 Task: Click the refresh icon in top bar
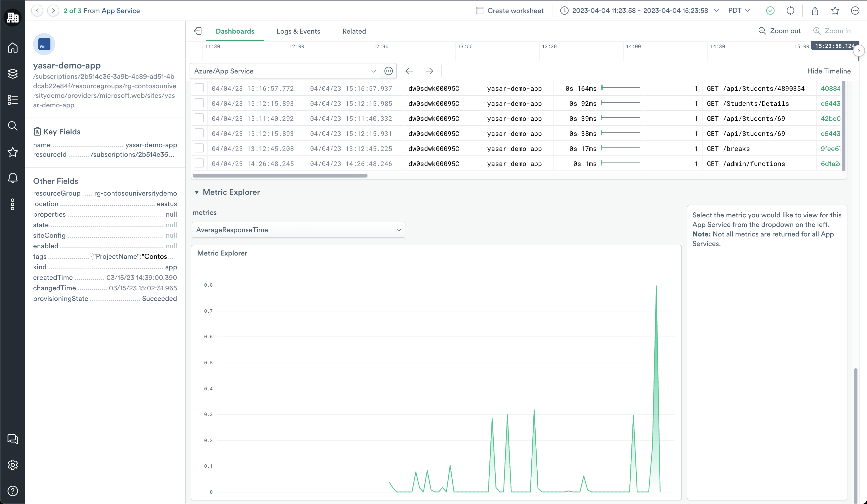tap(790, 11)
